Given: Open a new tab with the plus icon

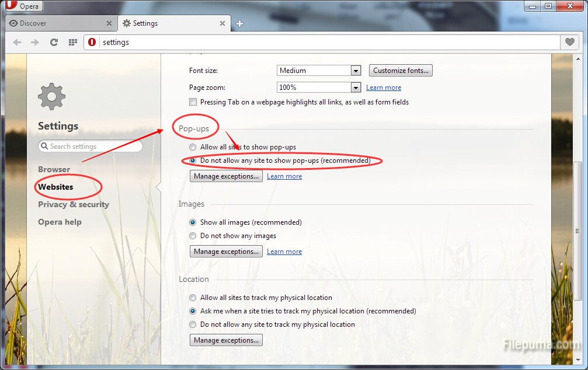Looking at the screenshot, I should 239,24.
